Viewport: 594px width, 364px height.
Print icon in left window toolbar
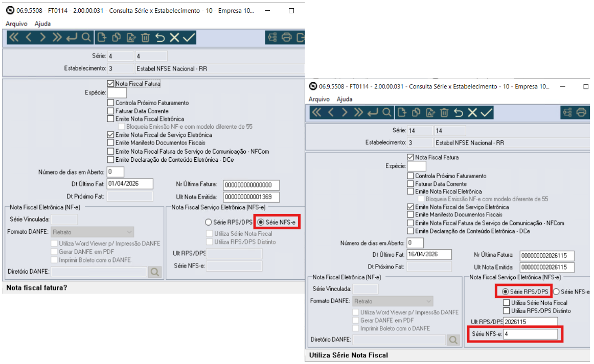click(x=287, y=37)
